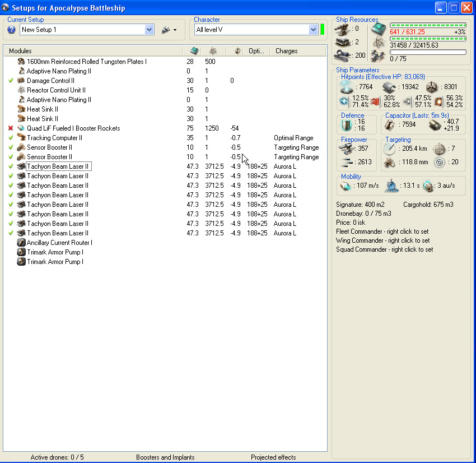The image size is (476, 463).
Task: Click the first Heat Sink II icon
Action: pyautogui.click(x=21, y=109)
